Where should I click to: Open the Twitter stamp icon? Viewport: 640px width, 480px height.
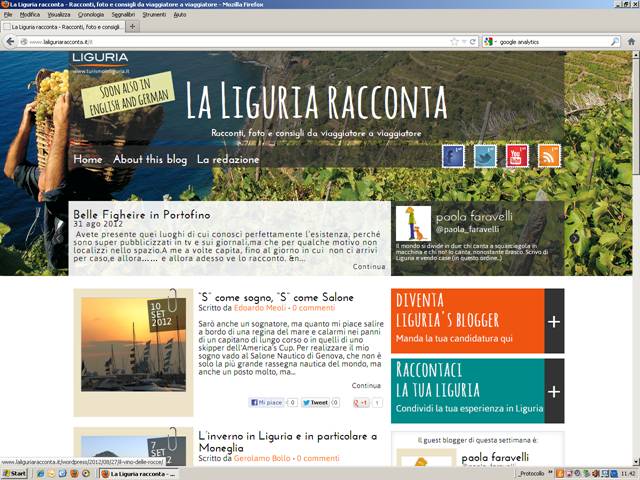click(485, 156)
